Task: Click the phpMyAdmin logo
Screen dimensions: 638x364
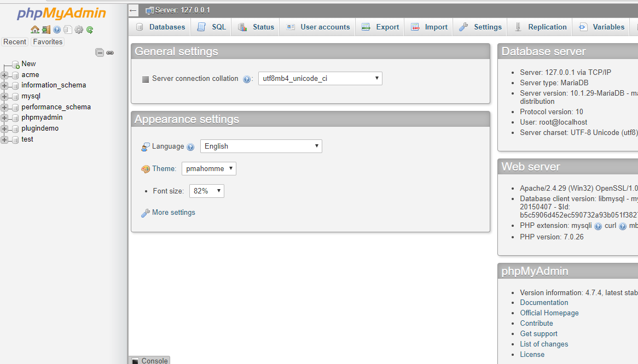Action: pyautogui.click(x=61, y=14)
